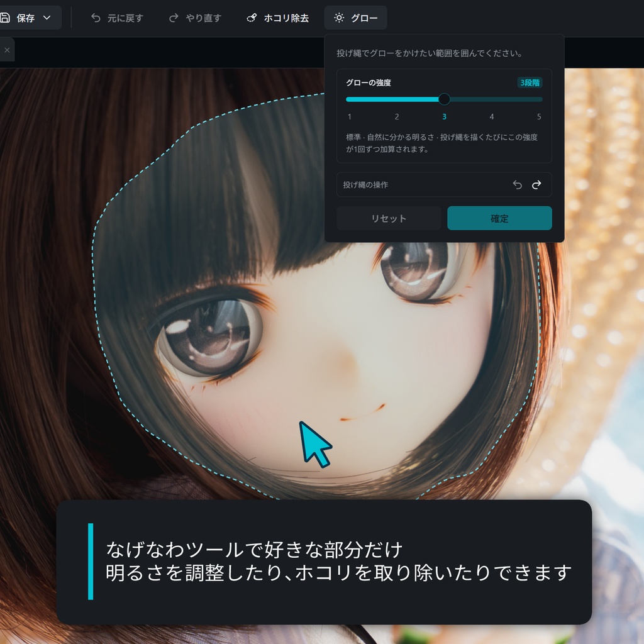The image size is (644, 644).
Task: Set glow strength to level 1
Action: pos(350,116)
